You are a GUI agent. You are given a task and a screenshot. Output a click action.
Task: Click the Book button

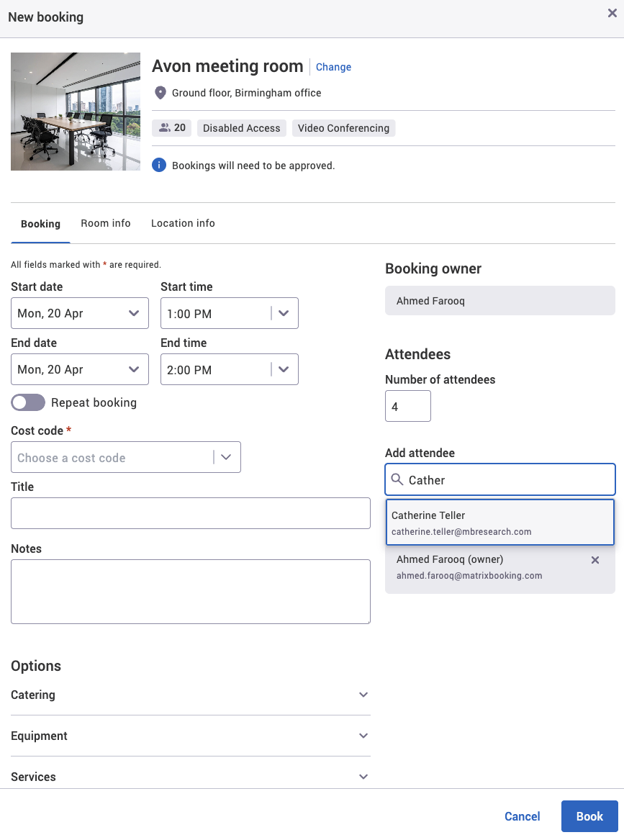pos(589,816)
